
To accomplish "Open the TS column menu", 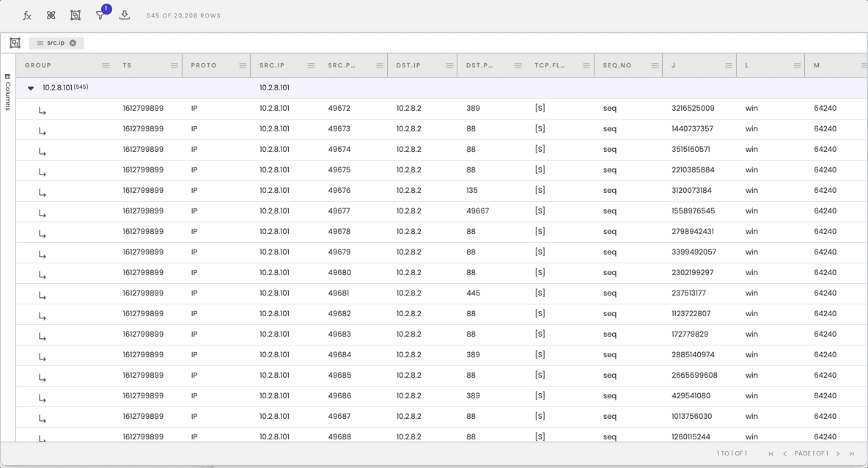I will (x=174, y=65).
